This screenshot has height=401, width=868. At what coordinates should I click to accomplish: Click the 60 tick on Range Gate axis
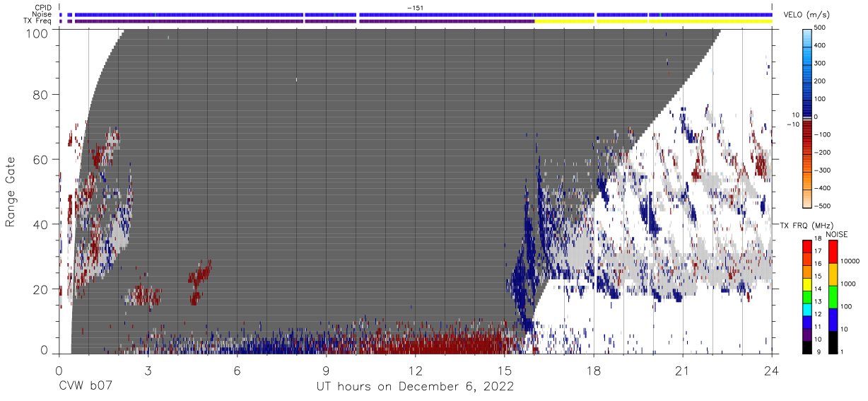pyautogui.click(x=42, y=160)
